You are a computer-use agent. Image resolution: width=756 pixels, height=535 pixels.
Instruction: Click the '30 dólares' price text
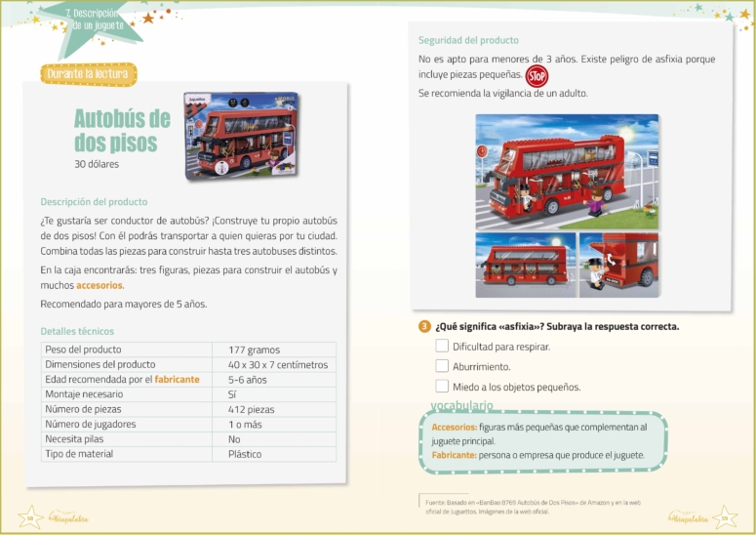point(97,164)
